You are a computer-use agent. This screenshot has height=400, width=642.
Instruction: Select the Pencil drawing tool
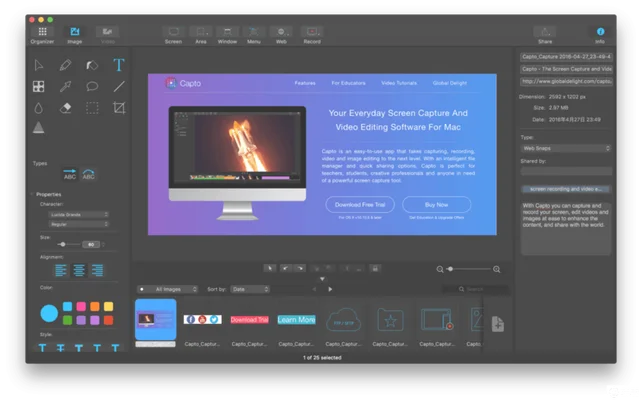coord(65,65)
